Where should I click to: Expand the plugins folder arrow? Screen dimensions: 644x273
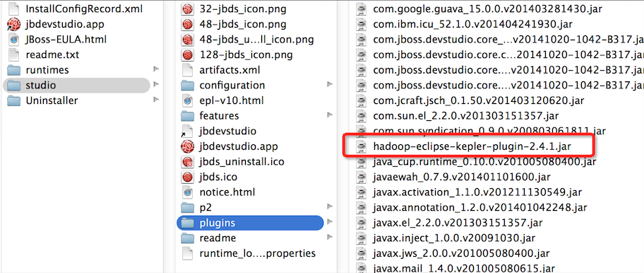coord(330,222)
